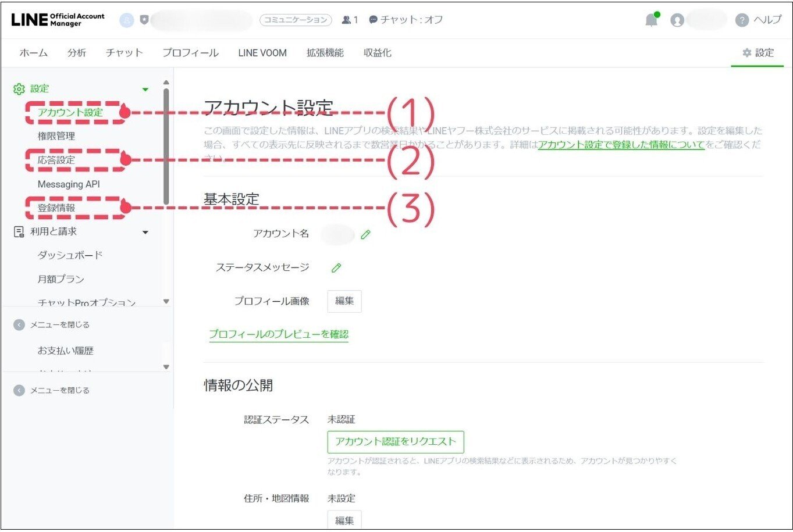Expand the arrow below チャットProオプション
This screenshot has height=532, width=793.
coord(166,301)
